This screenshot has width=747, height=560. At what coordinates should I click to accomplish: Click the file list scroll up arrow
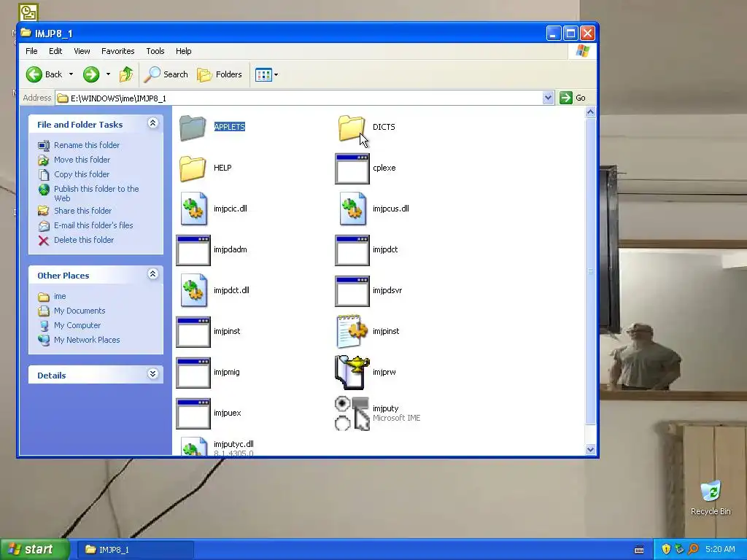[590, 112]
